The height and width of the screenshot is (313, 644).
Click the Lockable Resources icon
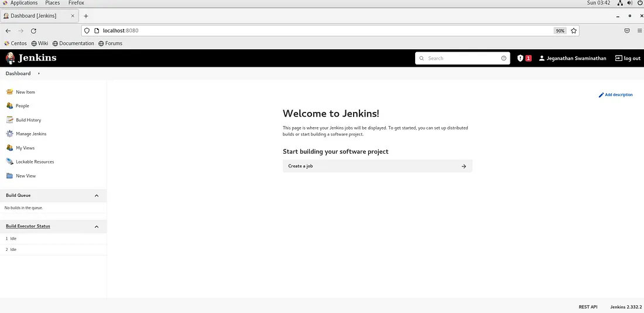coord(10,162)
